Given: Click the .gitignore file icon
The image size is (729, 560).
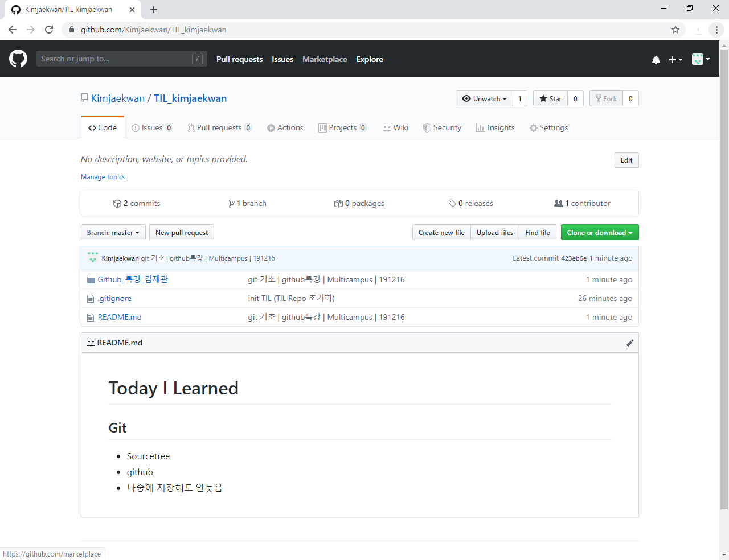Looking at the screenshot, I should click(91, 298).
